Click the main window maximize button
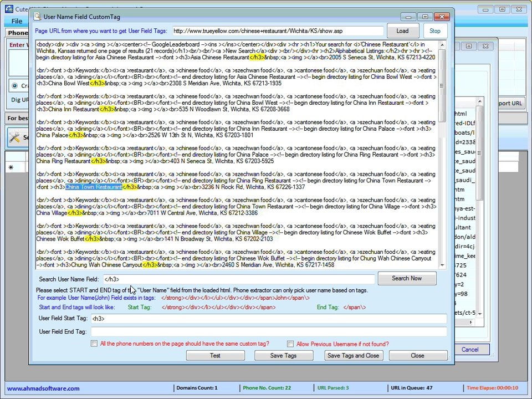The width and height of the screenshot is (532, 399). pos(503,9)
